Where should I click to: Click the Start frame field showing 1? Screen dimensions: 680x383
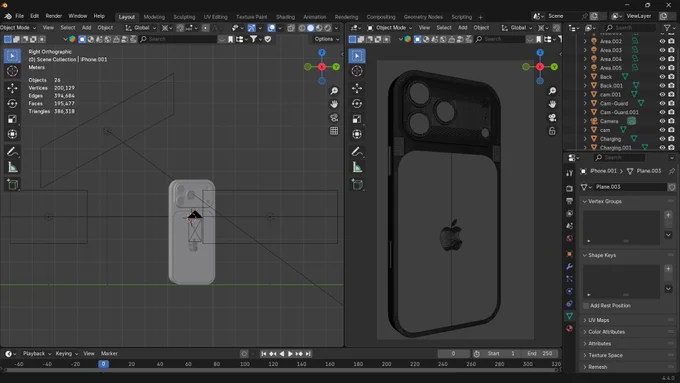(501, 354)
